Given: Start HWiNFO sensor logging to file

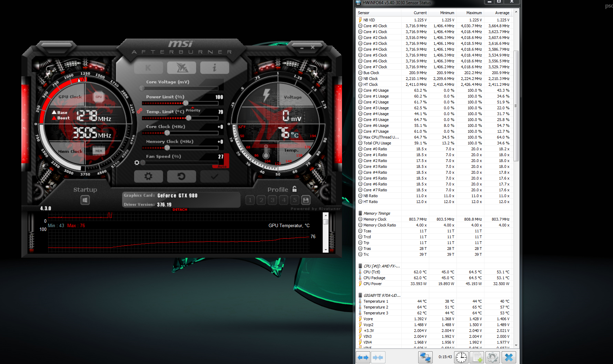Looking at the screenshot, I should pos(477,357).
